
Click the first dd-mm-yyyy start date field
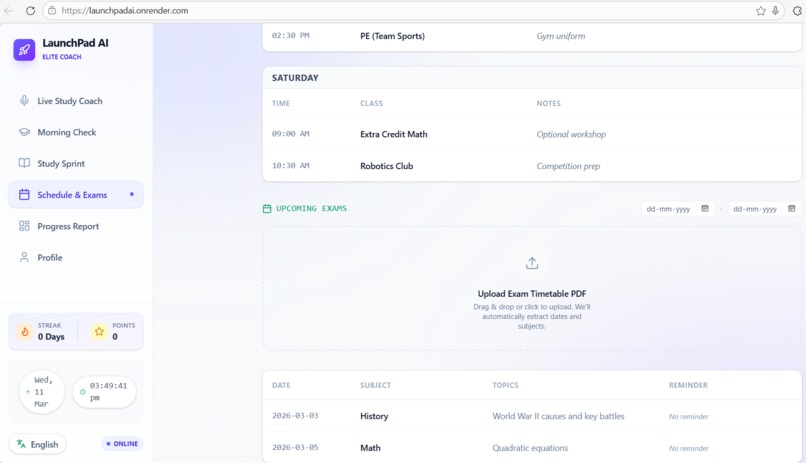pos(677,209)
